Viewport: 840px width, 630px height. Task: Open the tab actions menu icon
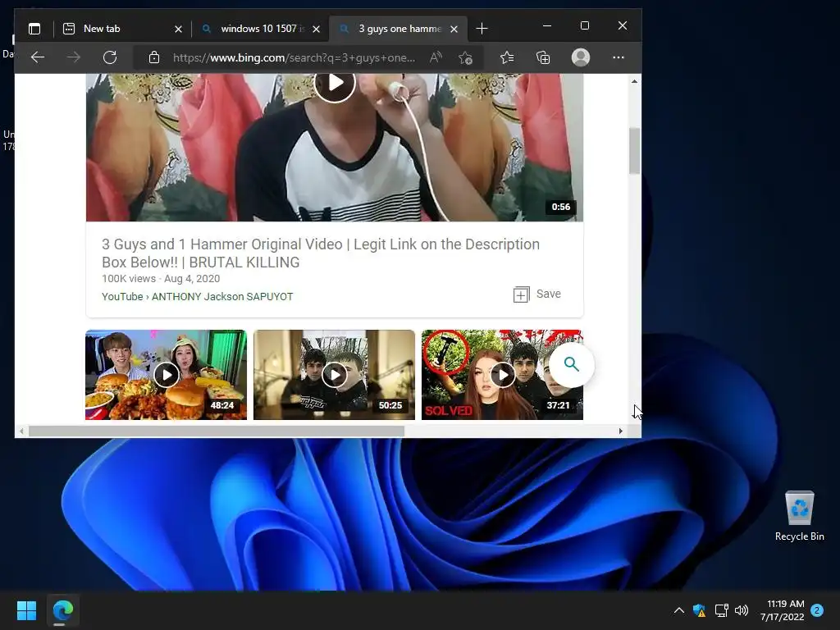coord(34,29)
